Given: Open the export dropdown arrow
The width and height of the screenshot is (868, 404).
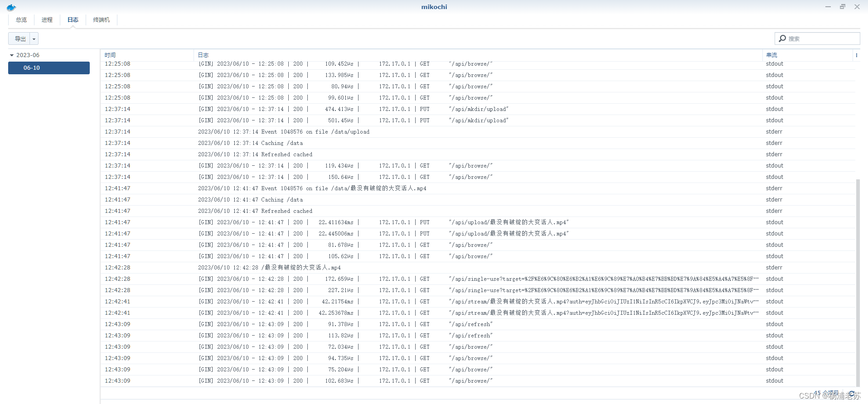Looking at the screenshot, I should coord(34,39).
